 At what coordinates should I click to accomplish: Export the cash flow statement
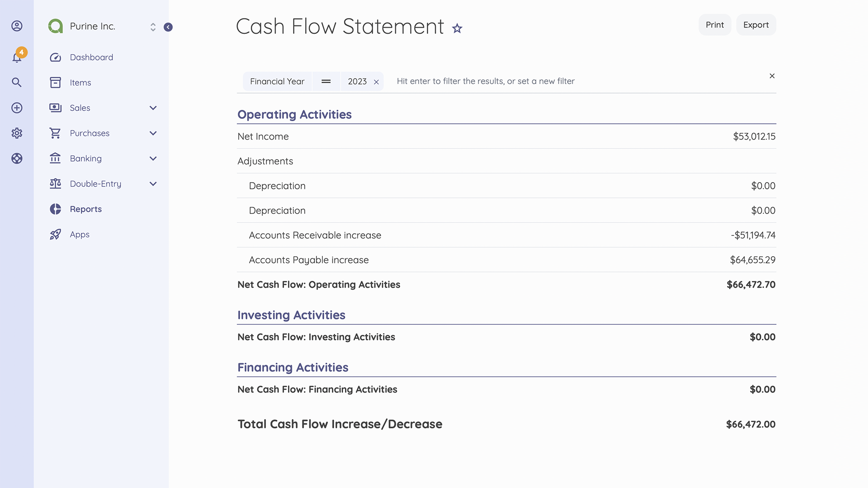click(755, 25)
